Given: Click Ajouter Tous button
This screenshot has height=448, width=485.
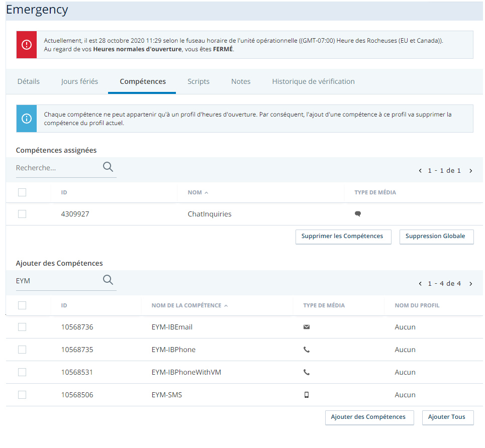Looking at the screenshot, I should click(448, 417).
